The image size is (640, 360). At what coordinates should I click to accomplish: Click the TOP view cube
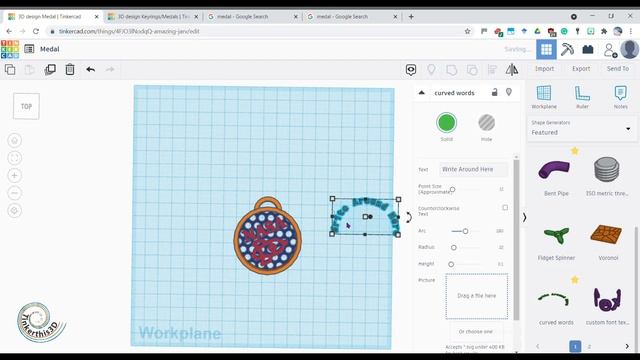click(x=26, y=107)
